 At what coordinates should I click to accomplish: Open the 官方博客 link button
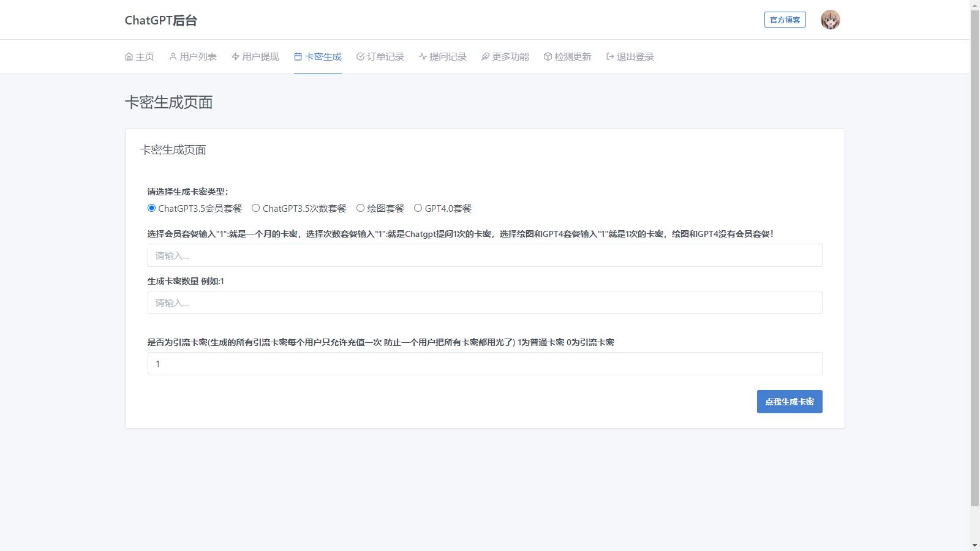coord(785,20)
